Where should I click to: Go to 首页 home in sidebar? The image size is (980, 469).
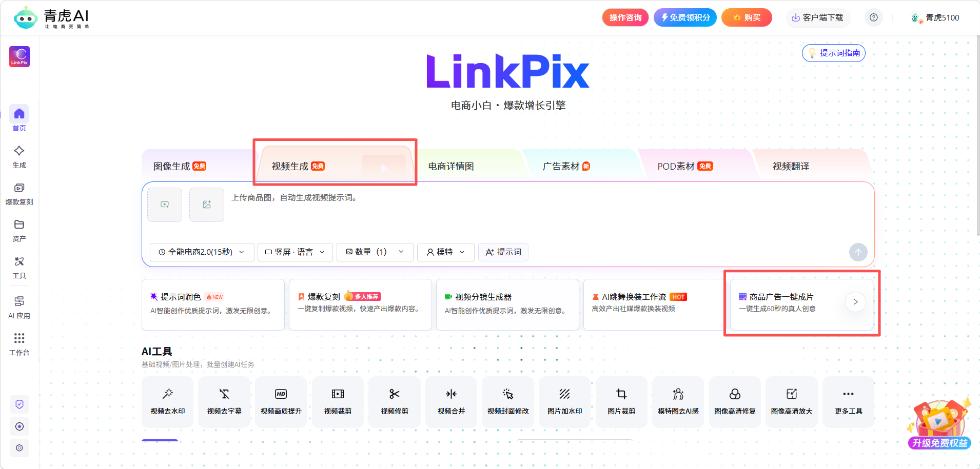(x=19, y=119)
